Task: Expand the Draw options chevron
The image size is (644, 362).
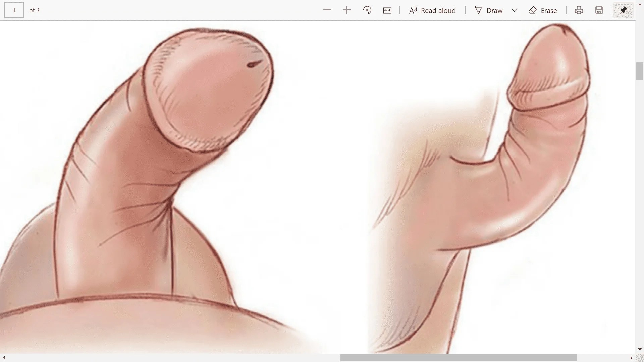Action: tap(515, 10)
